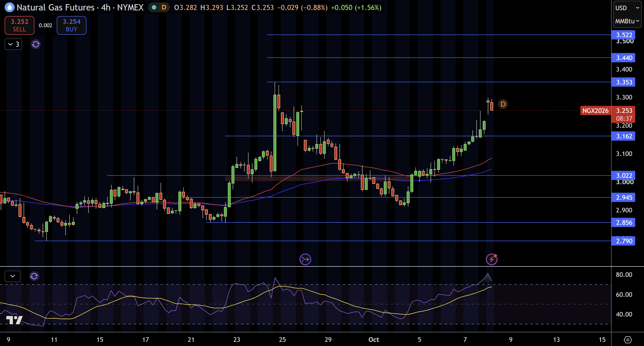Click the 3.440 horizontal line price label
Viewport: 644px width, 346px height.
[623, 58]
